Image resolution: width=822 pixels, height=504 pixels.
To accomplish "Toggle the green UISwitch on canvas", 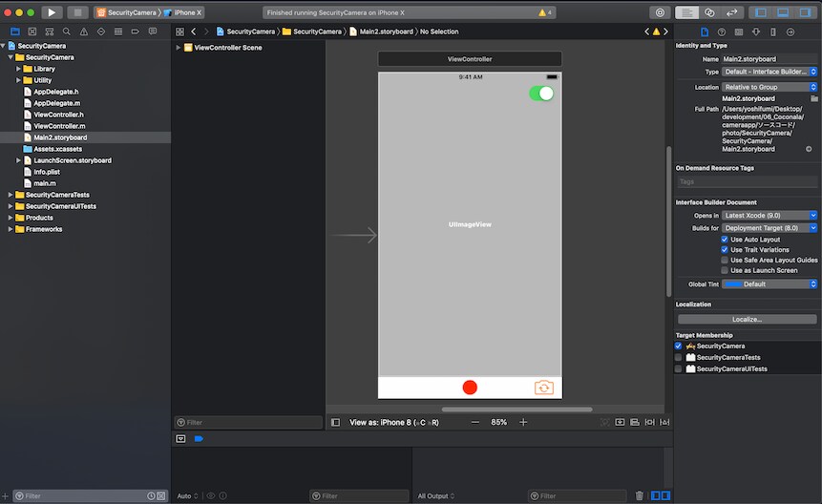I will click(541, 94).
